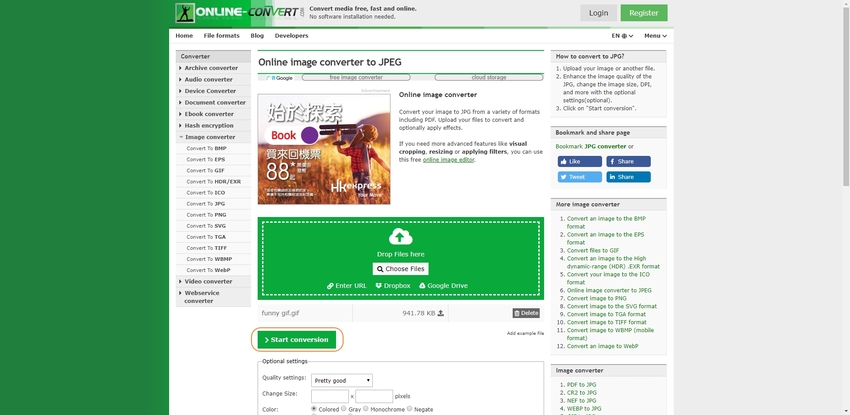The width and height of the screenshot is (850, 415).
Task: Click the Dropbox upload option
Action: [x=393, y=286]
